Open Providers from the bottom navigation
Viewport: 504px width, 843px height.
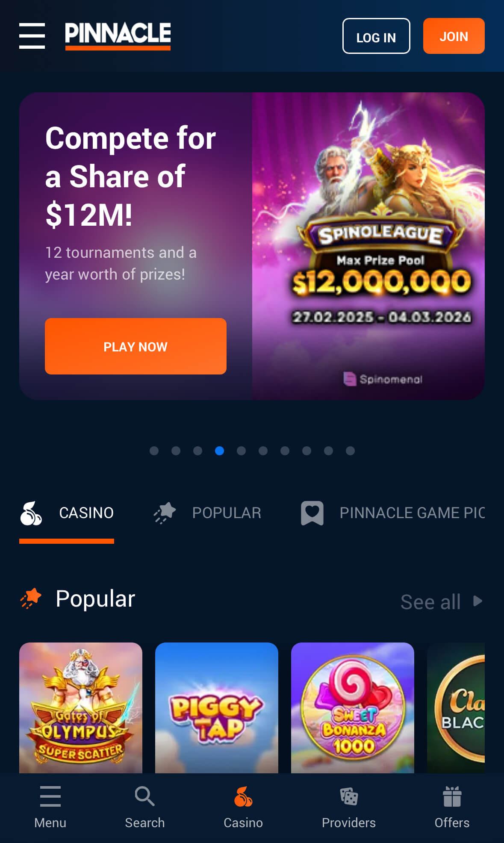pyautogui.click(x=348, y=807)
